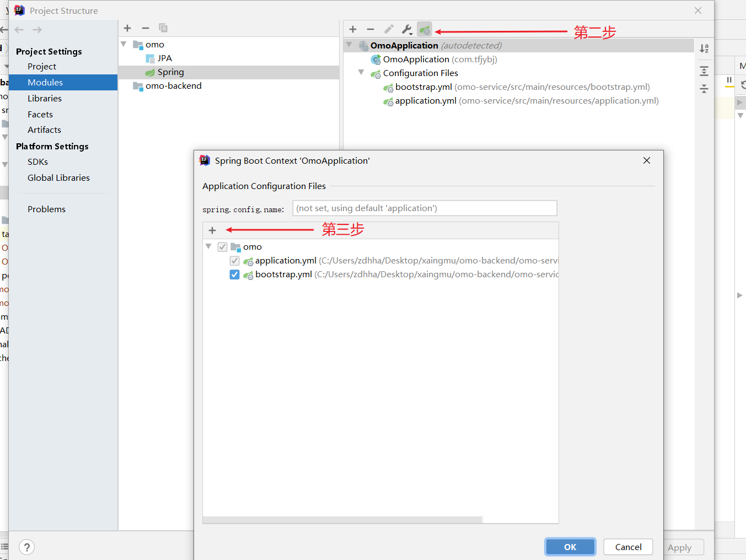The height and width of the screenshot is (560, 746).
Task: Select the omo row in the dialog file tree
Action: (x=380, y=247)
